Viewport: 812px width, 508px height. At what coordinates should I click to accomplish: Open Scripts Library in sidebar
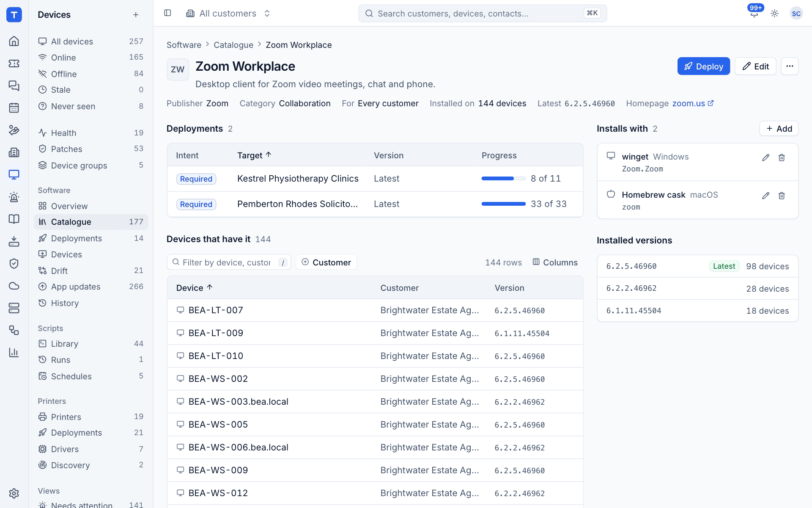point(91,344)
